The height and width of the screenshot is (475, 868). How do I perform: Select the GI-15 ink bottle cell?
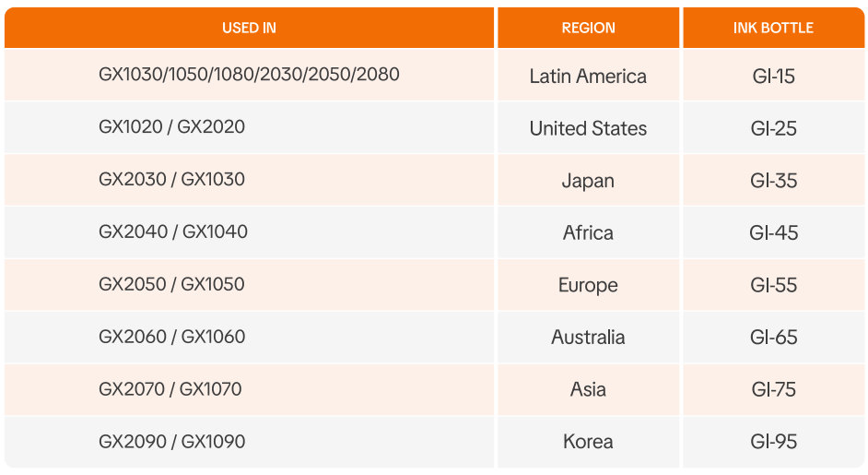tap(773, 77)
